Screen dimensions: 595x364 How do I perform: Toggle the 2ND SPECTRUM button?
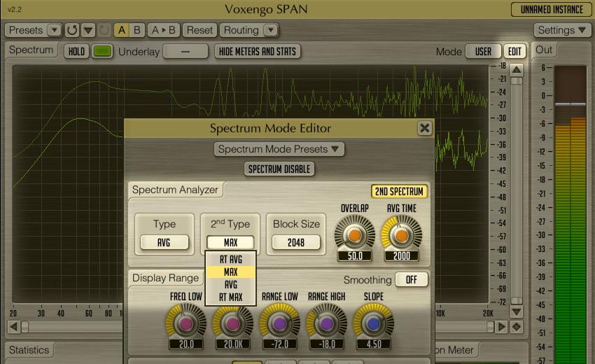399,191
